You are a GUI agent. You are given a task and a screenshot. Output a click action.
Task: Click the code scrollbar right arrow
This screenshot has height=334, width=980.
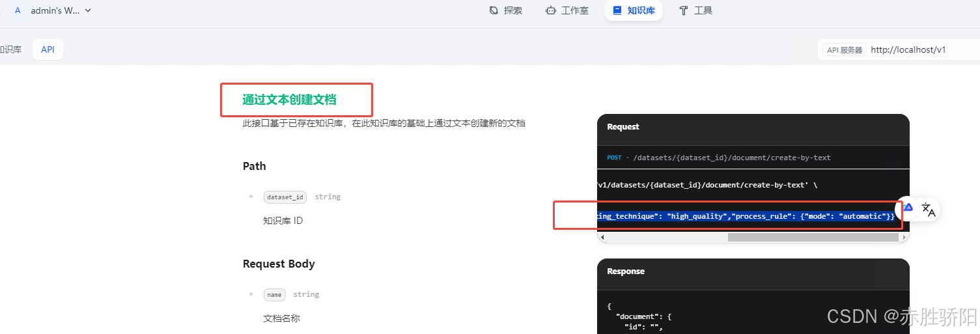(x=904, y=238)
